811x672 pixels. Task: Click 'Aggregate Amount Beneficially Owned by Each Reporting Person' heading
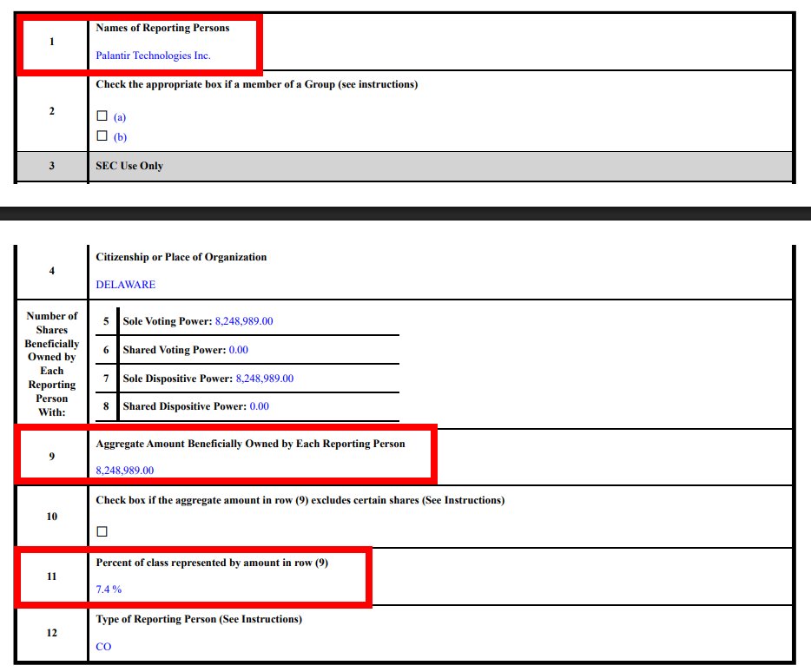[x=250, y=444]
